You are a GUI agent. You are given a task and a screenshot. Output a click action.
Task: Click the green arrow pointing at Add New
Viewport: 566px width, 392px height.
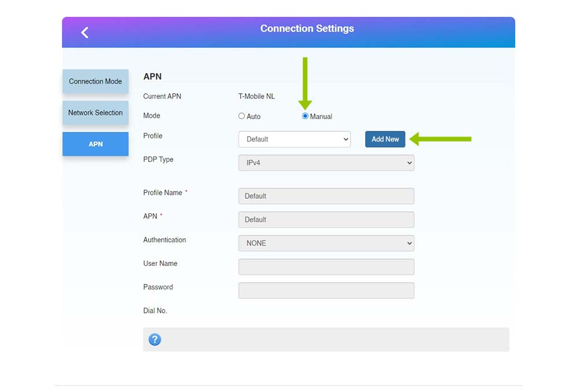441,139
